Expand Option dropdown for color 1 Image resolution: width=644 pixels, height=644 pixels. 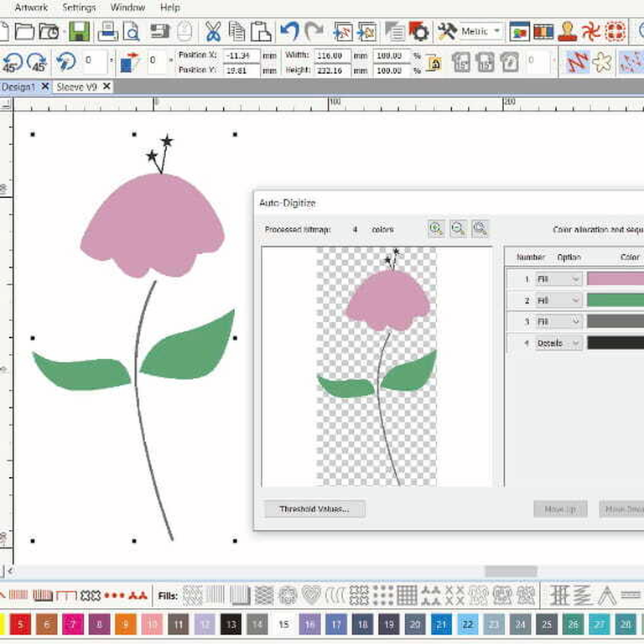558,278
